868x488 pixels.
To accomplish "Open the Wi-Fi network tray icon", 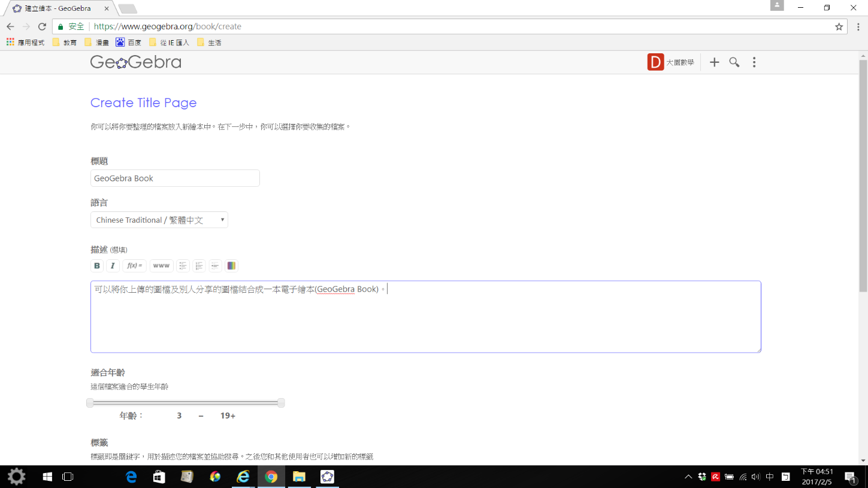I will click(743, 477).
